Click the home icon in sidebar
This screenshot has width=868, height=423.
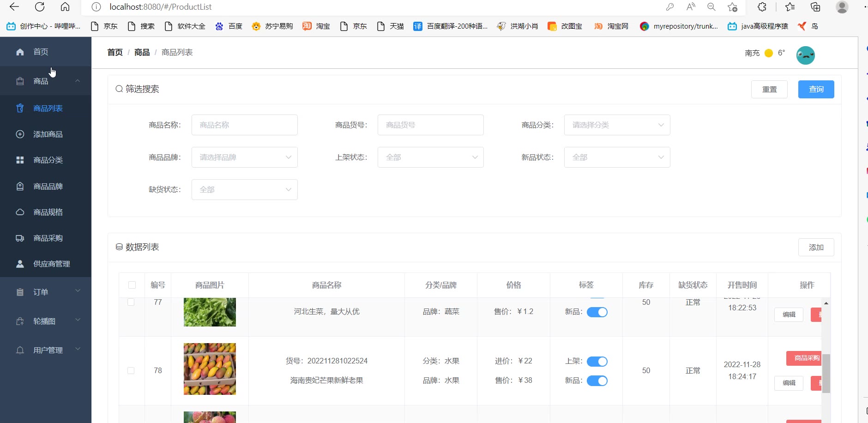[x=20, y=52]
